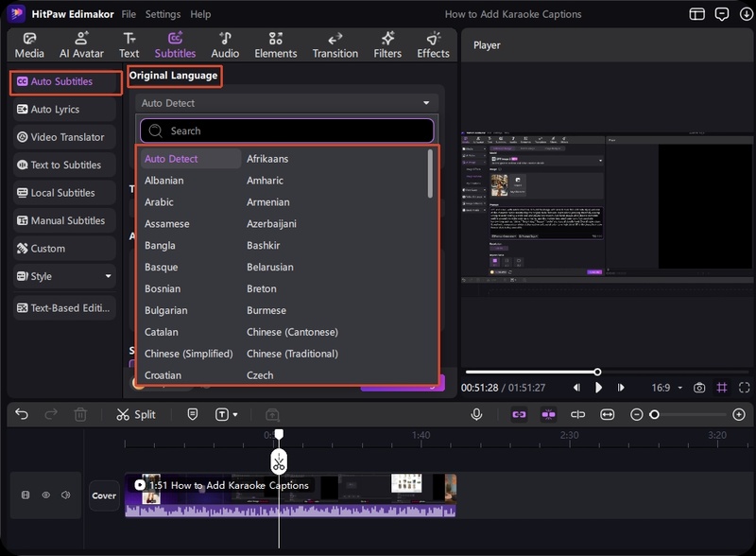The image size is (756, 556).
Task: Undo the last action
Action: (22, 414)
